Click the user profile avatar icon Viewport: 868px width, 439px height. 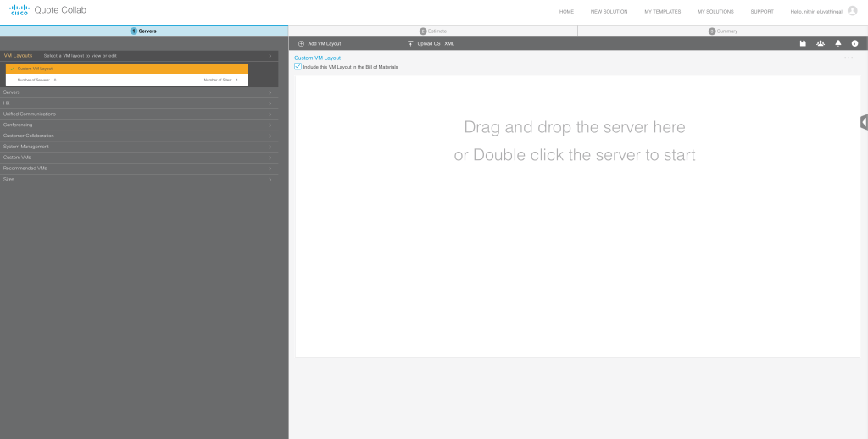coord(853,11)
